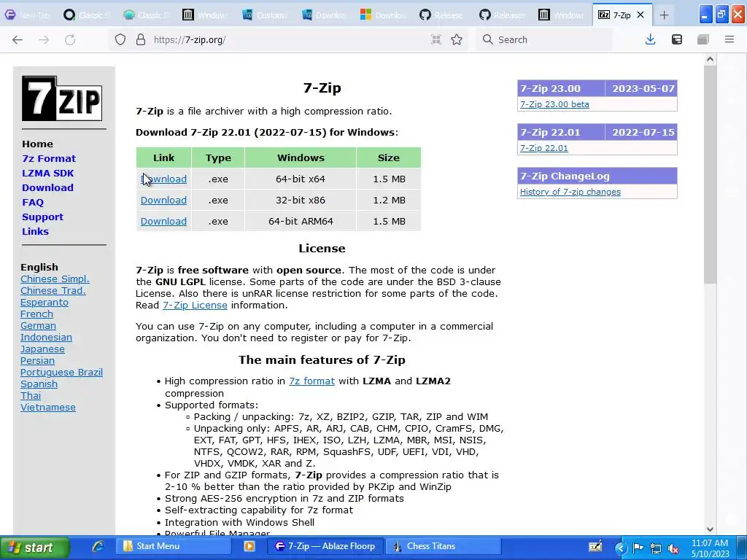Switch to the Download tab with the Microsoft logo
This screenshot has width=747, height=560.
point(384,15)
